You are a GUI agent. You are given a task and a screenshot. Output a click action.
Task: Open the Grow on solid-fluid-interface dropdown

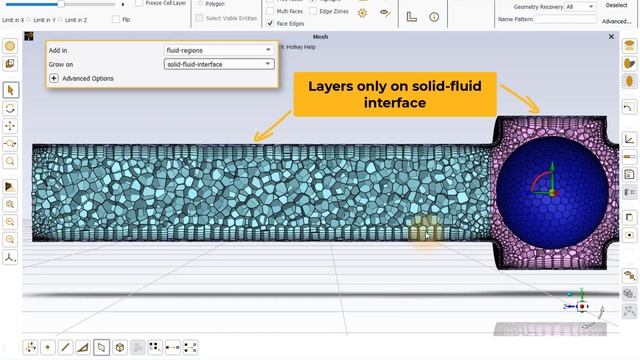[219, 64]
